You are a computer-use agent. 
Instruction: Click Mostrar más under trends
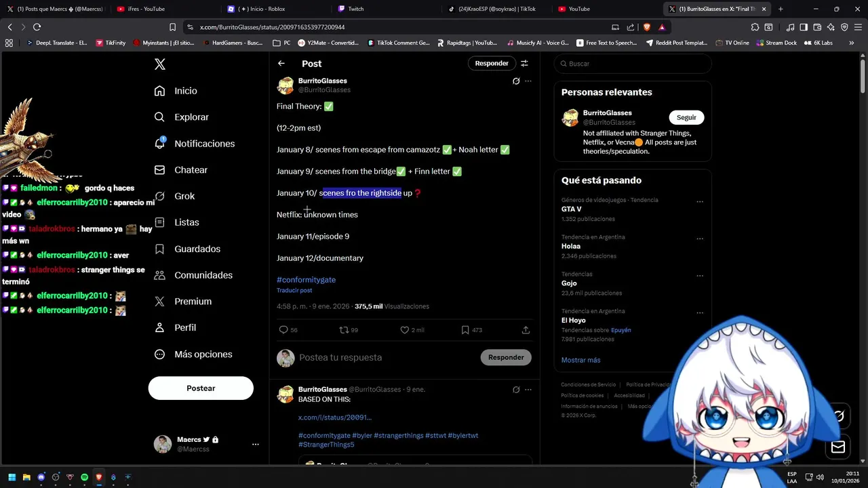coord(580,360)
